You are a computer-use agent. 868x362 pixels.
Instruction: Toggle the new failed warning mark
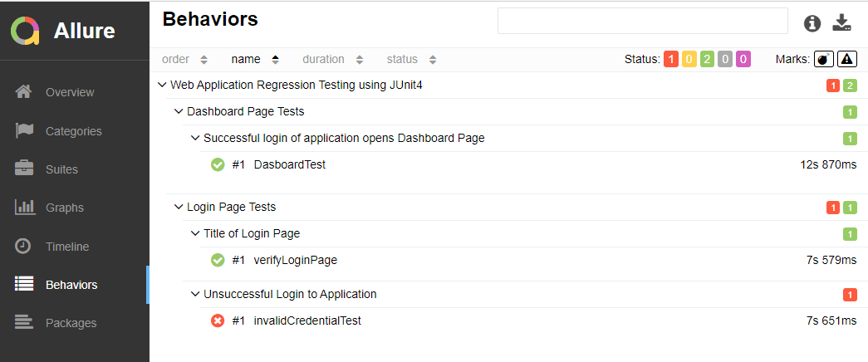(846, 59)
